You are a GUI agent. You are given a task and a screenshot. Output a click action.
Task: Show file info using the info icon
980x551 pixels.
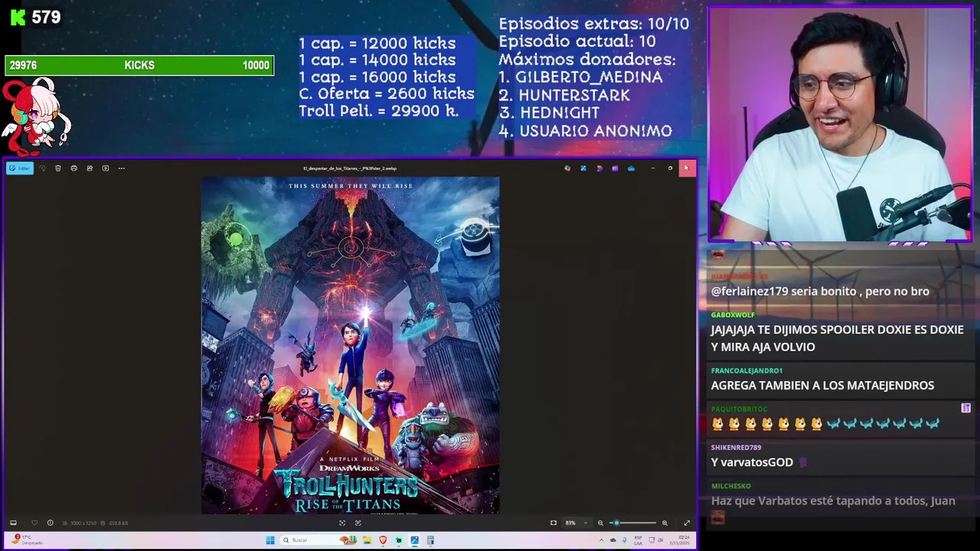click(50, 523)
